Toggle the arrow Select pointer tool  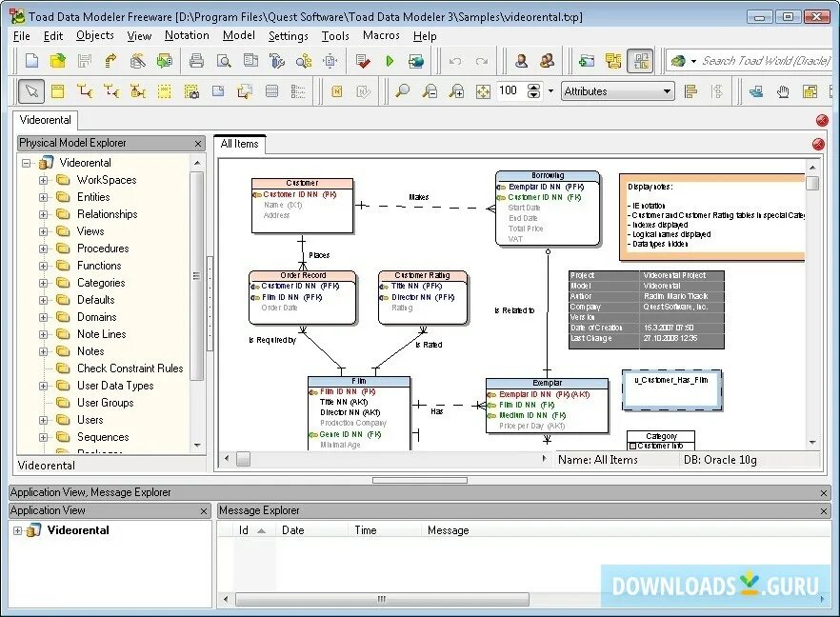[31, 91]
